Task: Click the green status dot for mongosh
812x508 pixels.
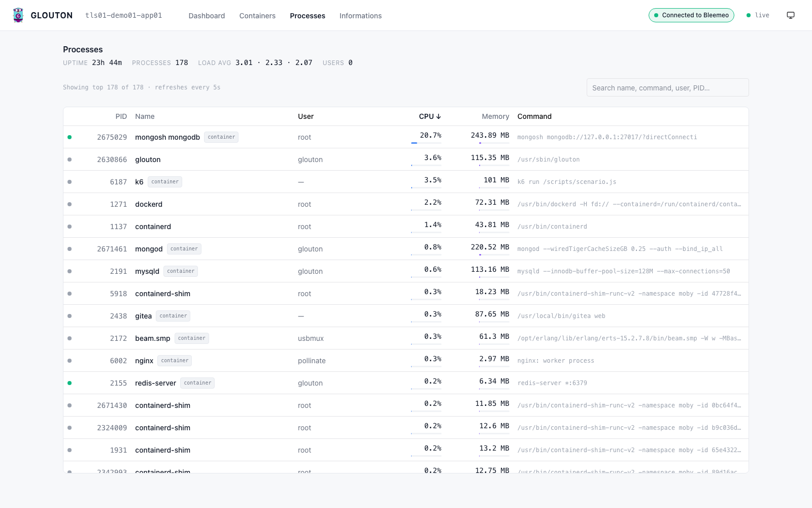Action: (70, 137)
